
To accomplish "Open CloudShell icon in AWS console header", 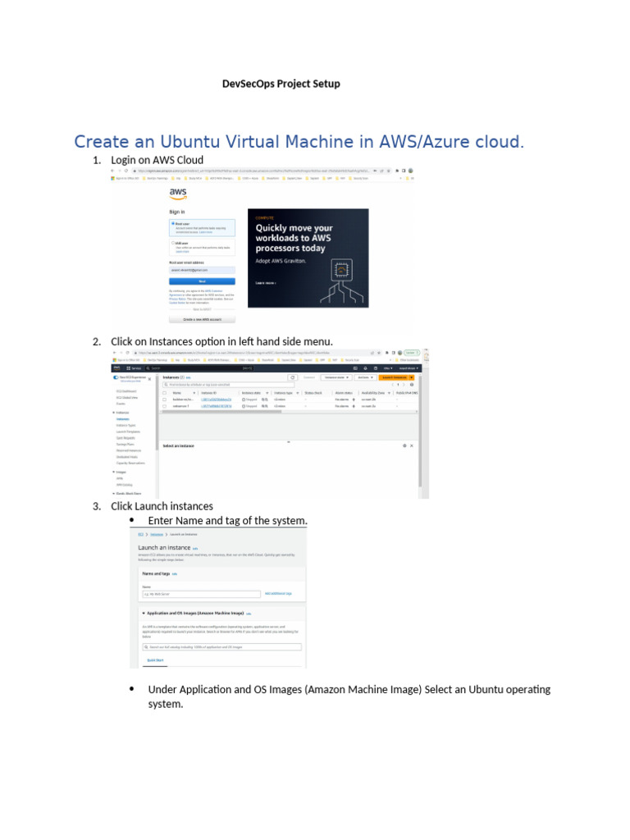I will (355, 368).
